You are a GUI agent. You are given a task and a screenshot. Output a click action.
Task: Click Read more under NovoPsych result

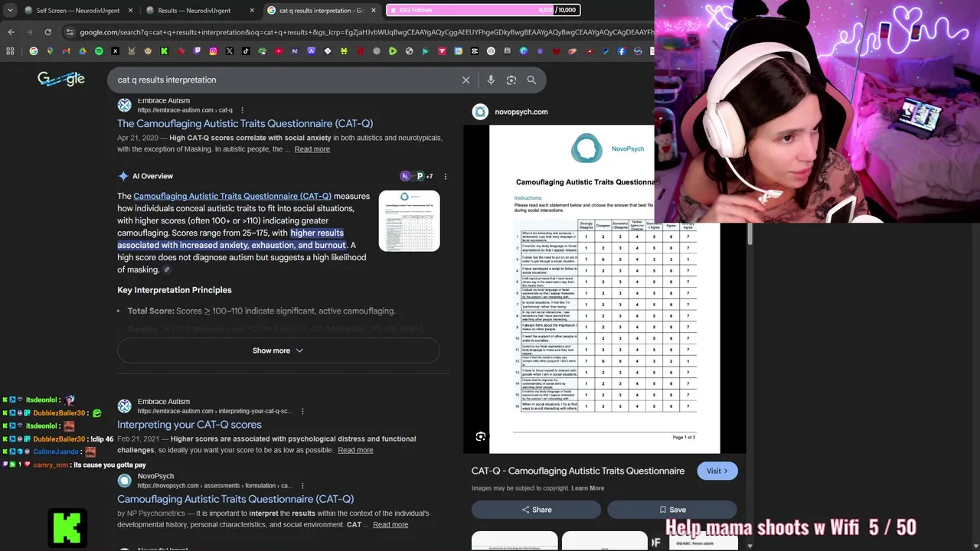pos(390,525)
